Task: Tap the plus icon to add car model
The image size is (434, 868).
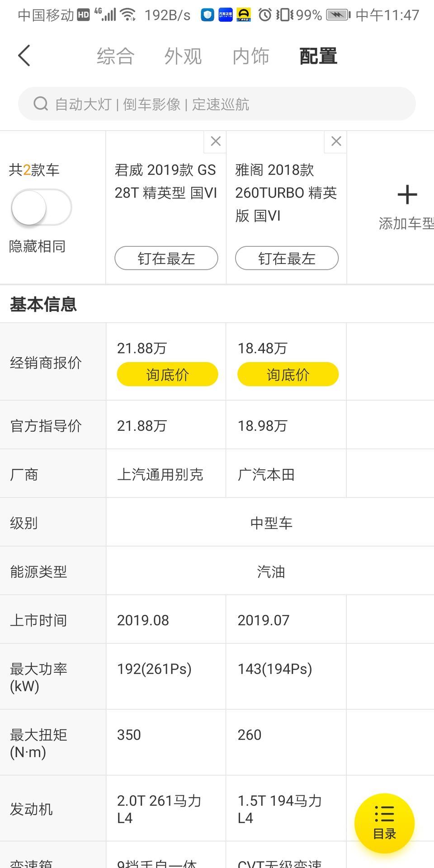Action: [407, 195]
